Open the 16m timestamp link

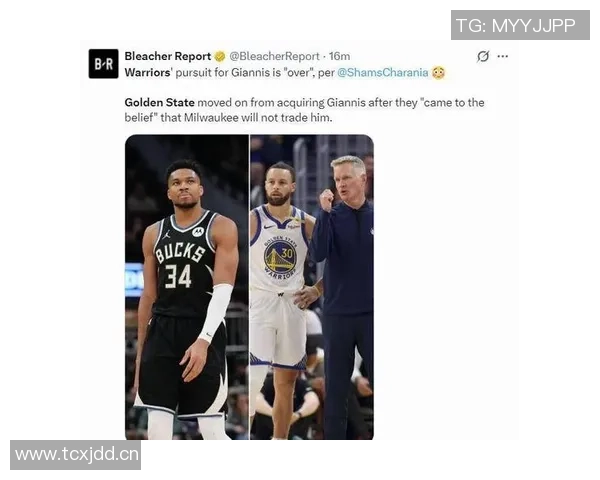(339, 56)
